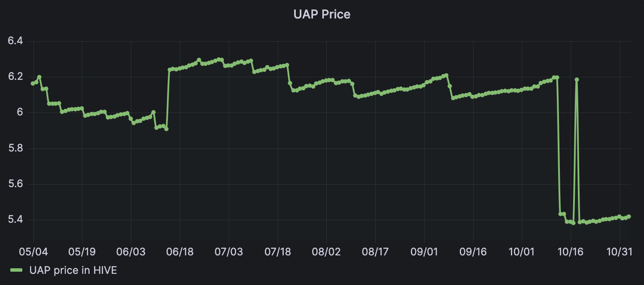The height and width of the screenshot is (285, 644).
Task: Click the 10/31 x-axis date label
Action: tap(620, 252)
